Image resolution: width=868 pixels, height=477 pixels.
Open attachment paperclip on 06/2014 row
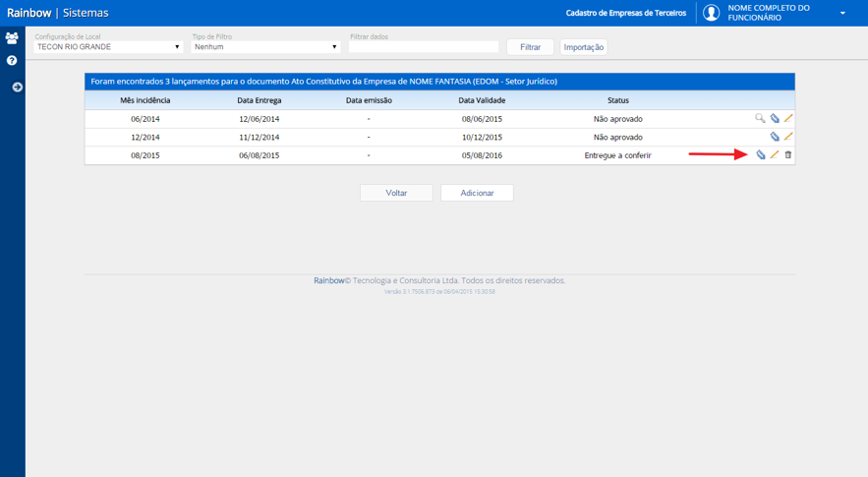tap(775, 118)
